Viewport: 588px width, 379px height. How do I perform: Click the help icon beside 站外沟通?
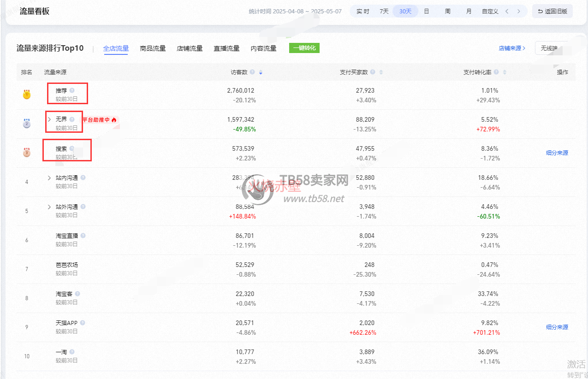point(83,207)
